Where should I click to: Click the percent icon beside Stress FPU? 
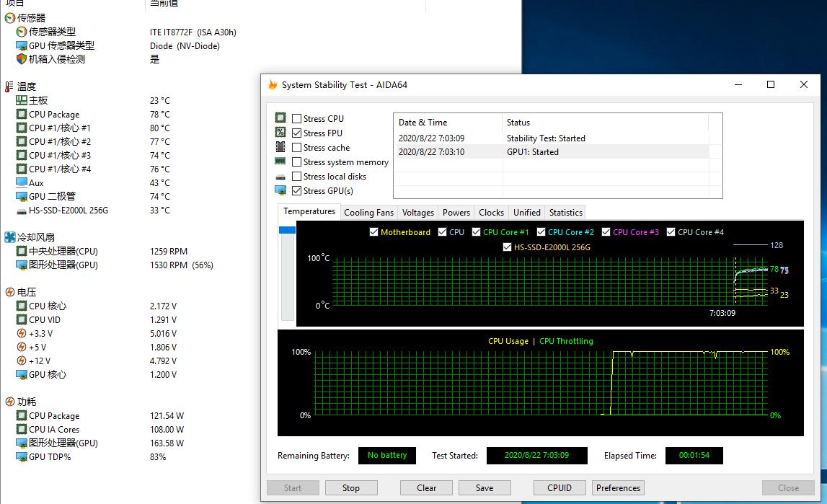click(280, 133)
